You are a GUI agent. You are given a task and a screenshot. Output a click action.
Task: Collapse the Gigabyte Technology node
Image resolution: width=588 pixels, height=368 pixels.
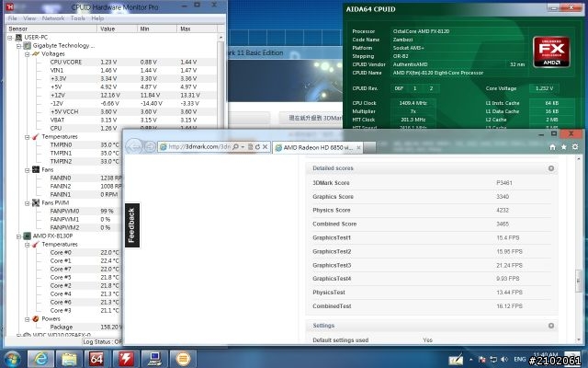click(18, 46)
